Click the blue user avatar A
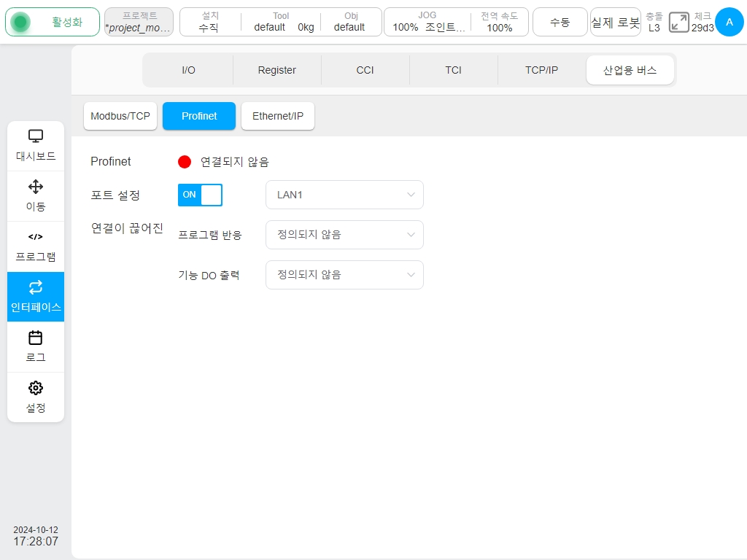Viewport: 747px width, 560px height. pos(729,22)
